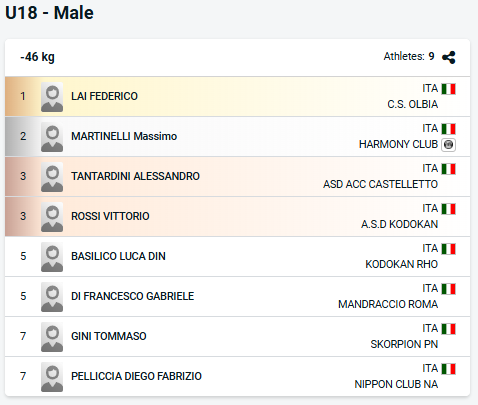Click the HARMONY CLUB club name
The height and width of the screenshot is (405, 478).
click(x=398, y=144)
